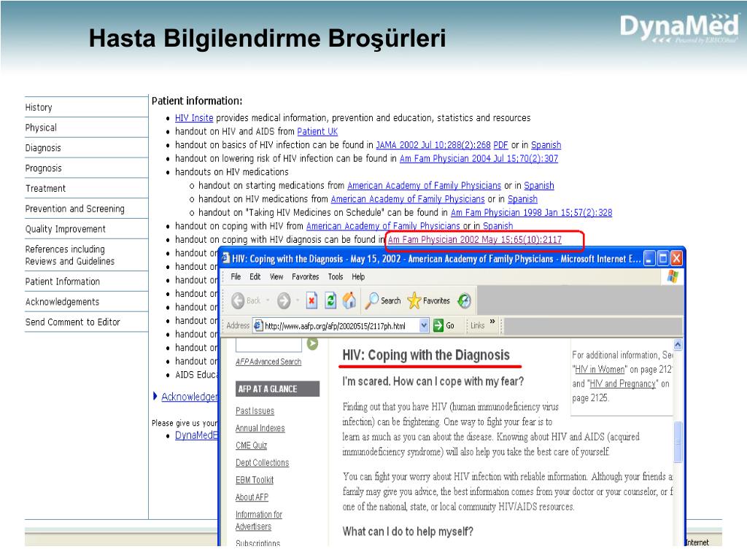This screenshot has width=747, height=560.
Task: Open the CME Quiz link
Action: coord(251,446)
